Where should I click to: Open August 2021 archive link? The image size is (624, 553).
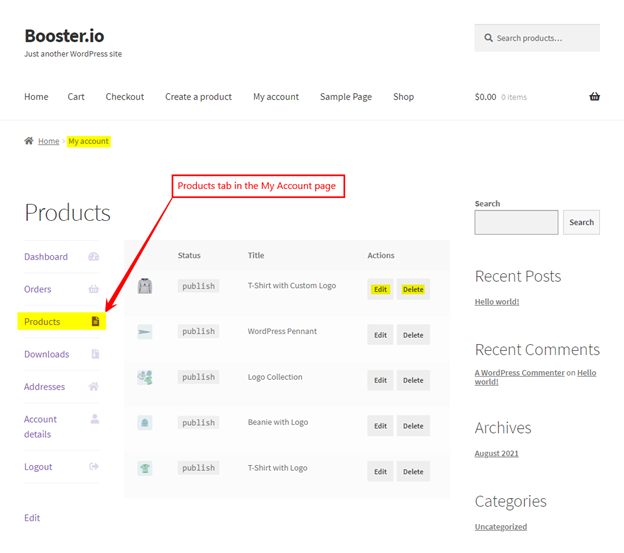(x=496, y=453)
